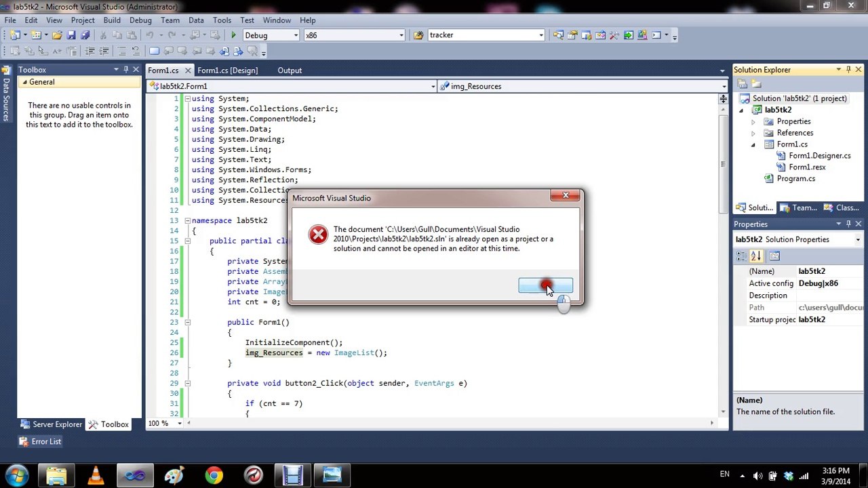Viewport: 868px width, 488px height.
Task: Open the Build menu
Action: pyautogui.click(x=112, y=20)
